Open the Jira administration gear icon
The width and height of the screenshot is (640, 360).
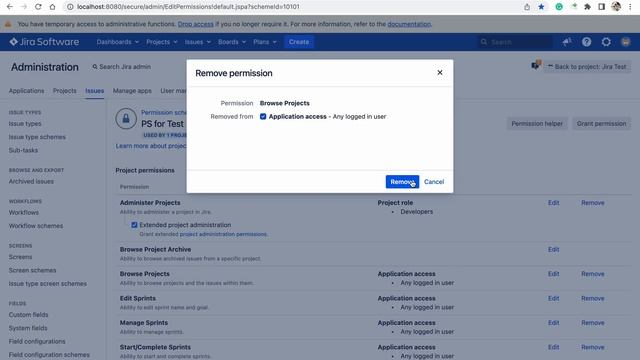click(x=606, y=42)
